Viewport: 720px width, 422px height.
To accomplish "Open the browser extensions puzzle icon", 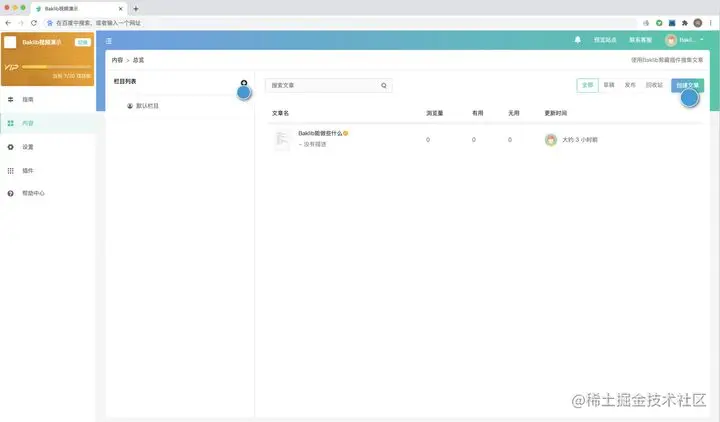I will coord(685,23).
